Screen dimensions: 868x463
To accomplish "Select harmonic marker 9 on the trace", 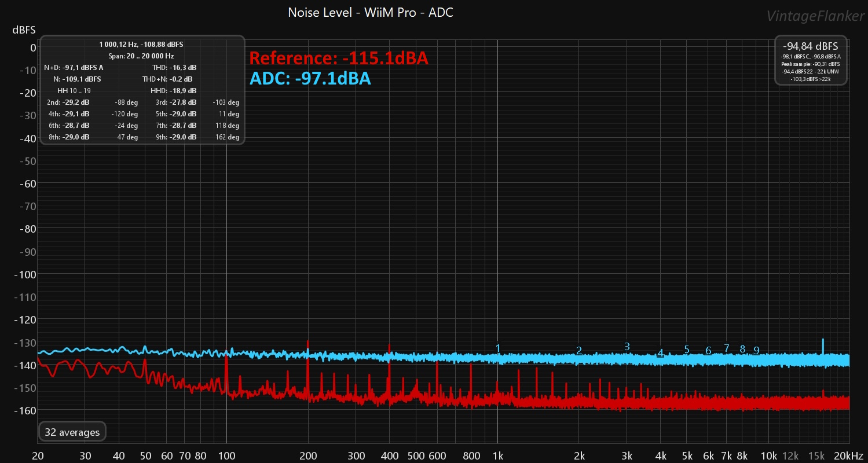I will 756,350.
